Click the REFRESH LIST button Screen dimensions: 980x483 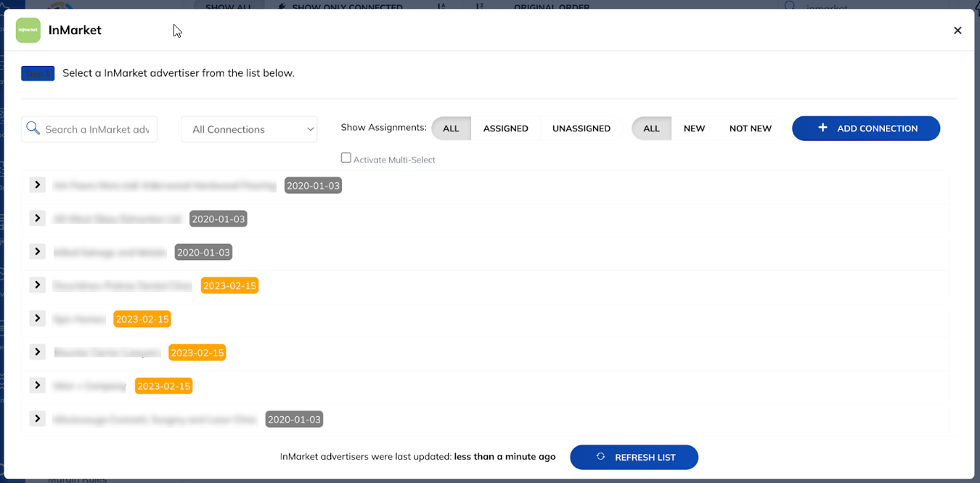634,457
